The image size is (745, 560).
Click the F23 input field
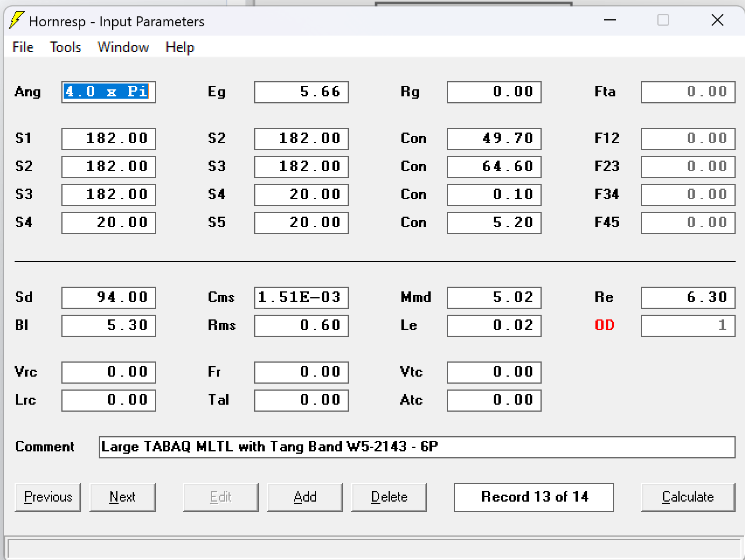tap(688, 166)
